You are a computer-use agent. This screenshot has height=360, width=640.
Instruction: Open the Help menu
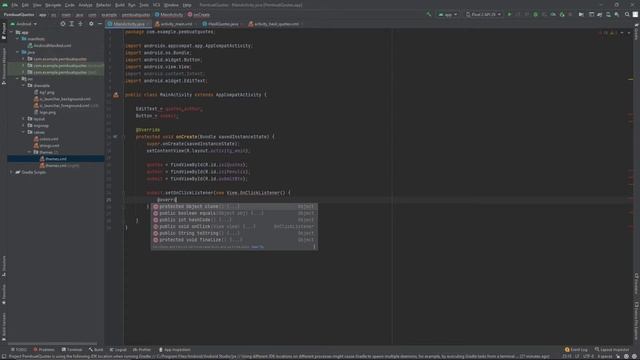[187, 5]
